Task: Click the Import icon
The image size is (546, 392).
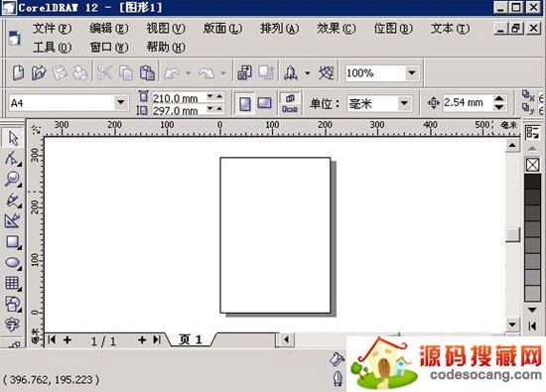Action: (x=245, y=73)
